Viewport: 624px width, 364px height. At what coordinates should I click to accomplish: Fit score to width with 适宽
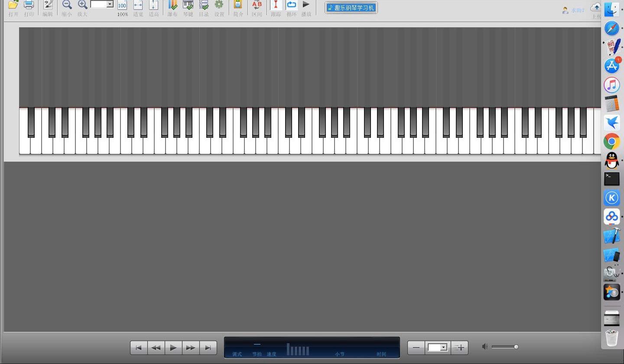point(138,8)
